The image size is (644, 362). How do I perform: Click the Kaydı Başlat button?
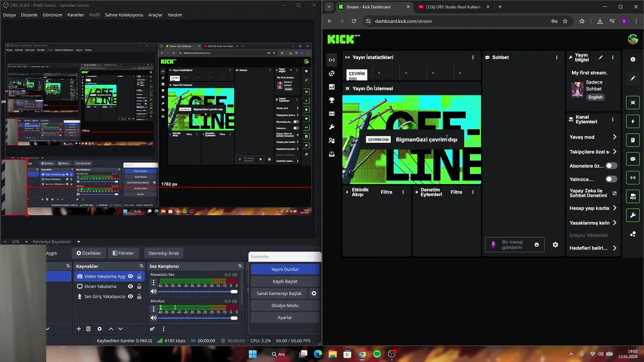pos(285,282)
